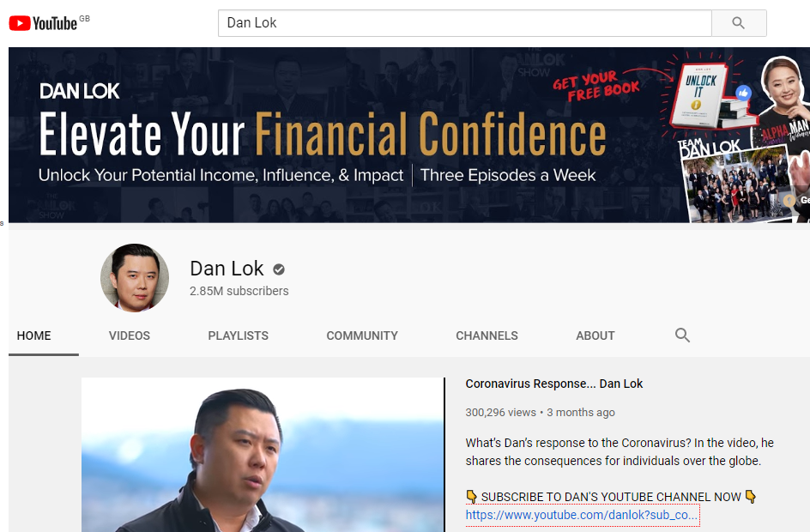Select the Channels tab
810x532 pixels.
tap(487, 336)
